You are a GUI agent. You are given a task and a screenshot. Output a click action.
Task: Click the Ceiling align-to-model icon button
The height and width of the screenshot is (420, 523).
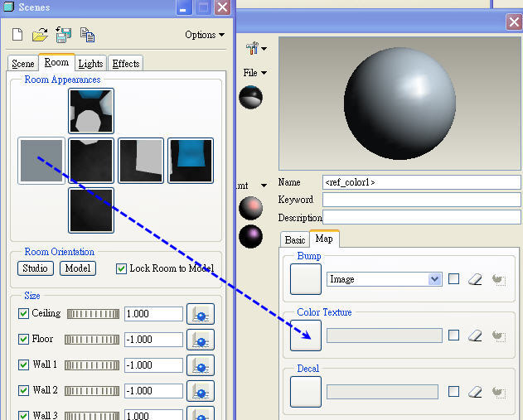(x=201, y=314)
